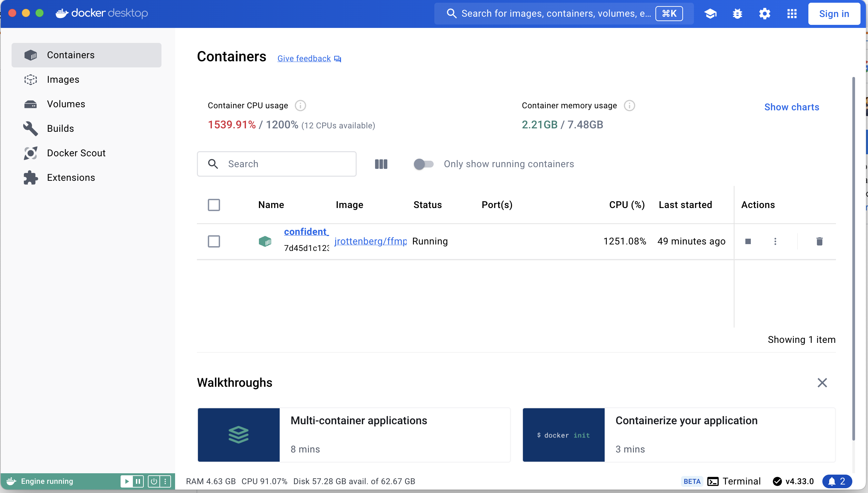Toggle Only show running containers switch
The width and height of the screenshot is (868, 493).
(x=423, y=164)
